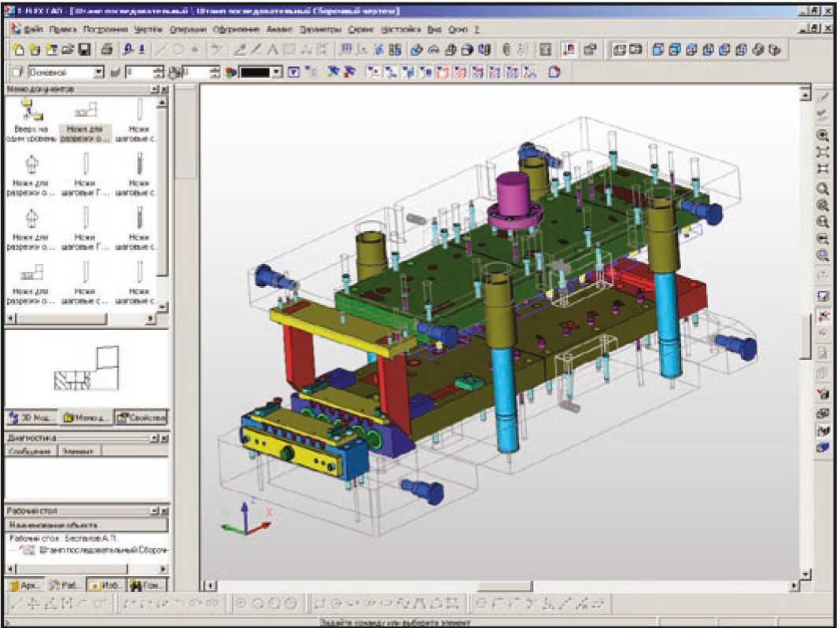Open the Основной layer dropdown
The image size is (840, 628).
coord(98,72)
